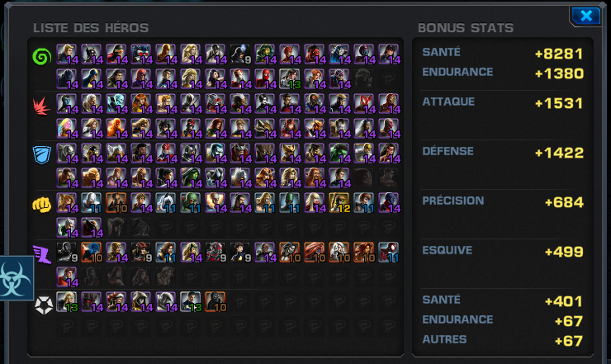Image resolution: width=611 pixels, height=364 pixels.
Task: Select the green Hulk portrait level 14
Action: pyautogui.click(x=340, y=154)
